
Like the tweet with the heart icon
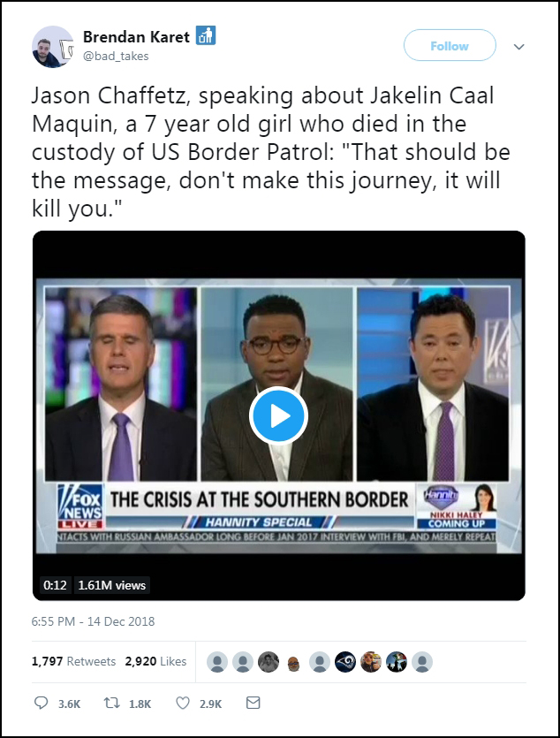(184, 704)
